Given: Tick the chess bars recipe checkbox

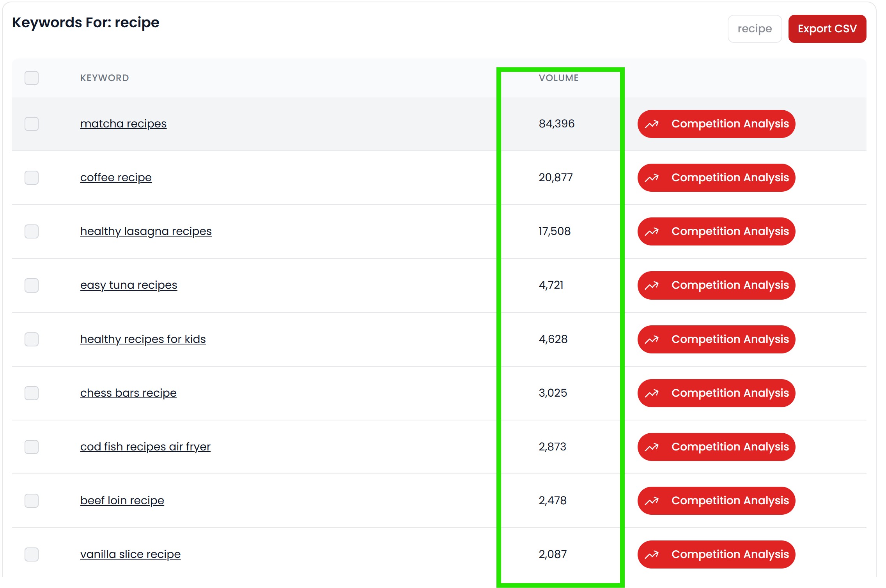Looking at the screenshot, I should tap(32, 393).
